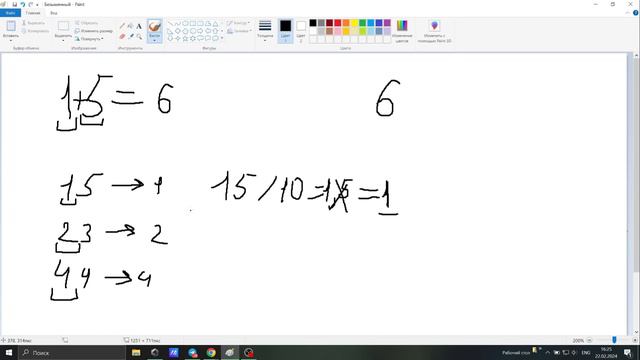Expand the Shapes gallery more arrow

pos(222,38)
